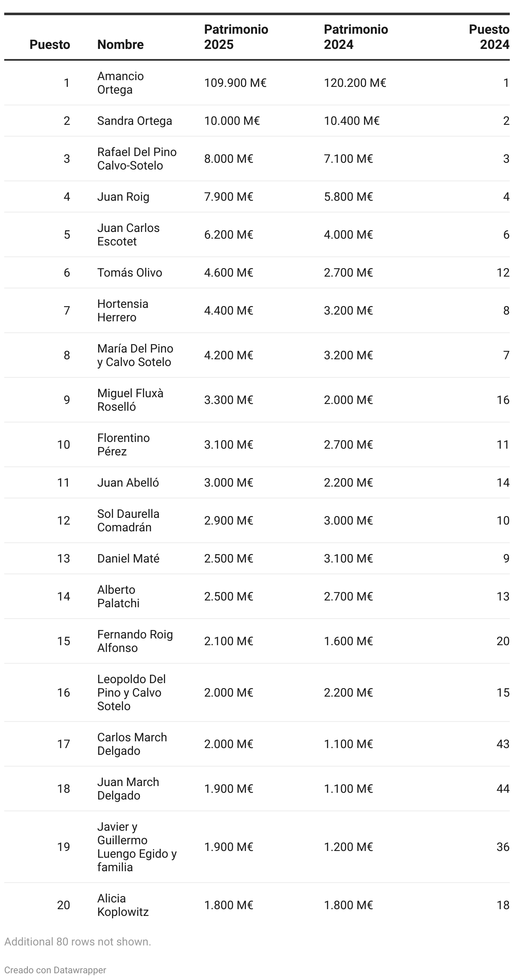This screenshot has height=980, width=514.
Task: Select the 109.900 M€ value cell
Action: (x=236, y=83)
